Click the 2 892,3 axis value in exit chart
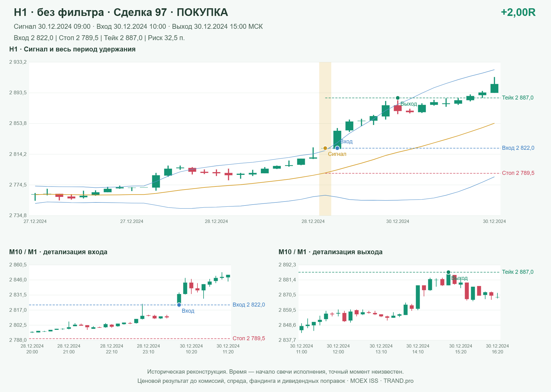551x392 pixels. point(287,265)
